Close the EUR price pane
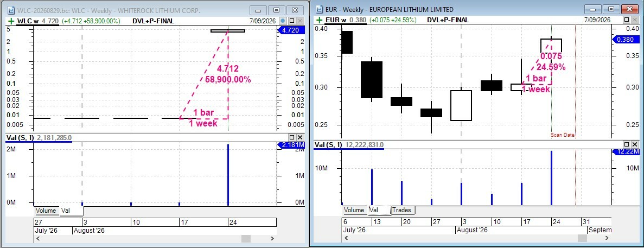 tap(635, 20)
